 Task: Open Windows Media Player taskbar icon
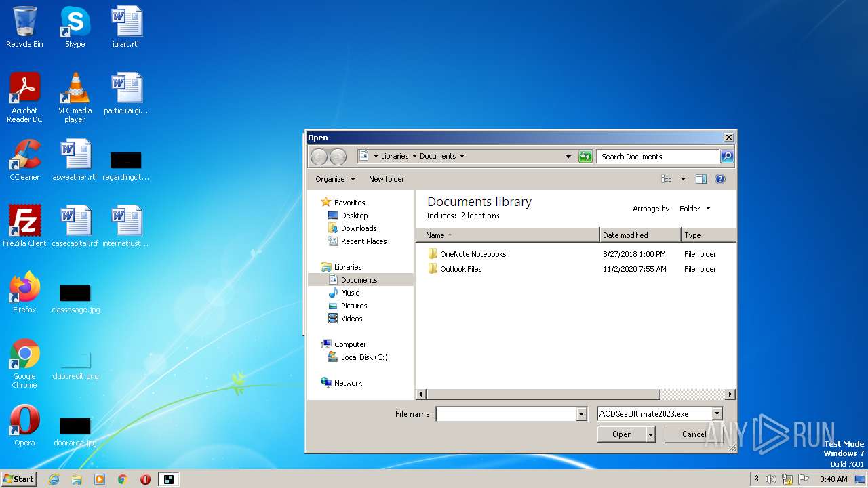(x=100, y=479)
